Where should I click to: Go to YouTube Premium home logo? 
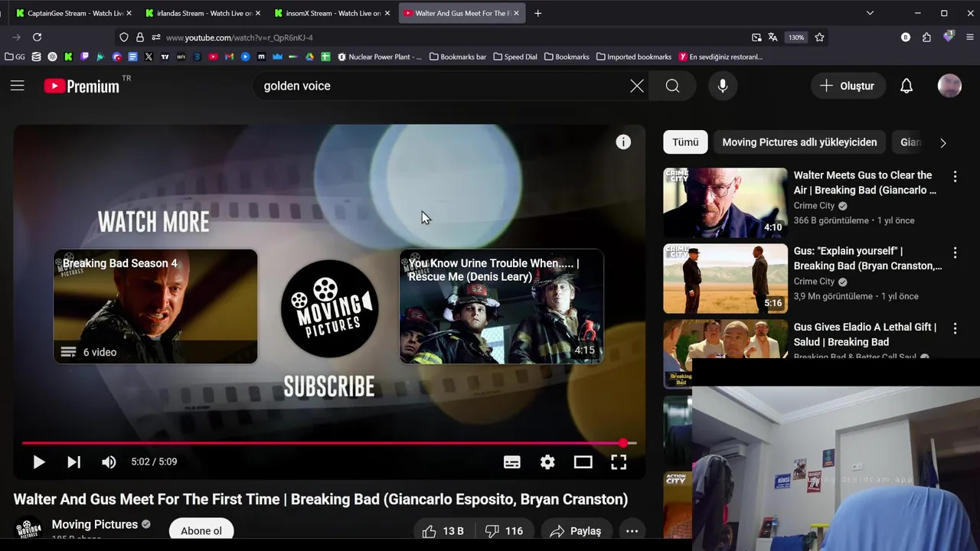click(x=83, y=86)
